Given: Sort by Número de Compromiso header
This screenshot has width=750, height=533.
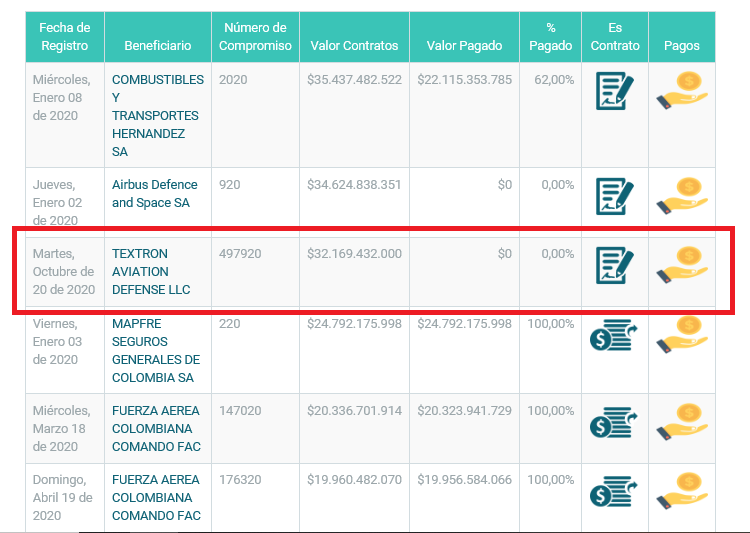Looking at the screenshot, I should (x=255, y=37).
